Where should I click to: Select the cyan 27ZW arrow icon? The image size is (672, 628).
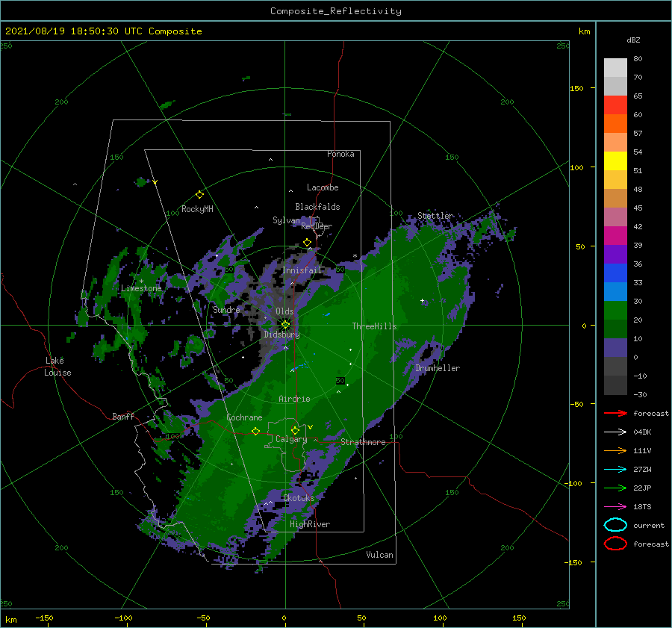615,470
